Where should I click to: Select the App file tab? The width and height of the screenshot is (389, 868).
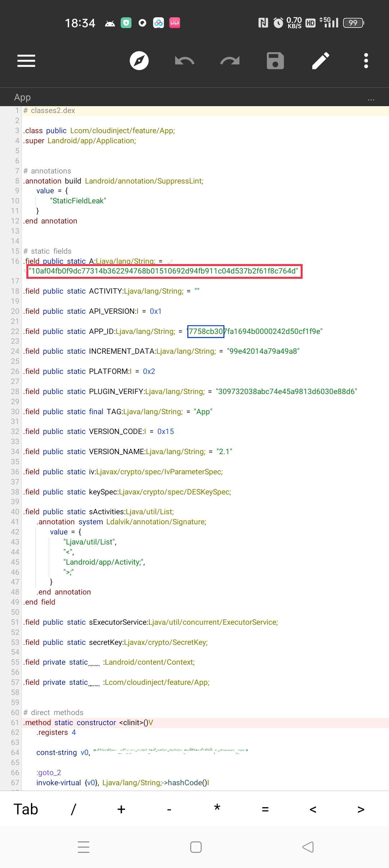(22, 98)
